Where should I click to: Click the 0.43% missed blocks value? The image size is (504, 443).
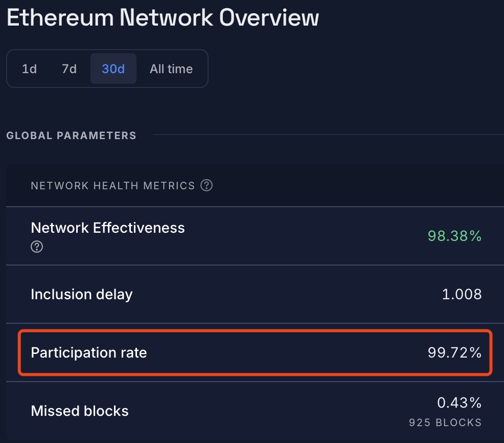point(459,403)
